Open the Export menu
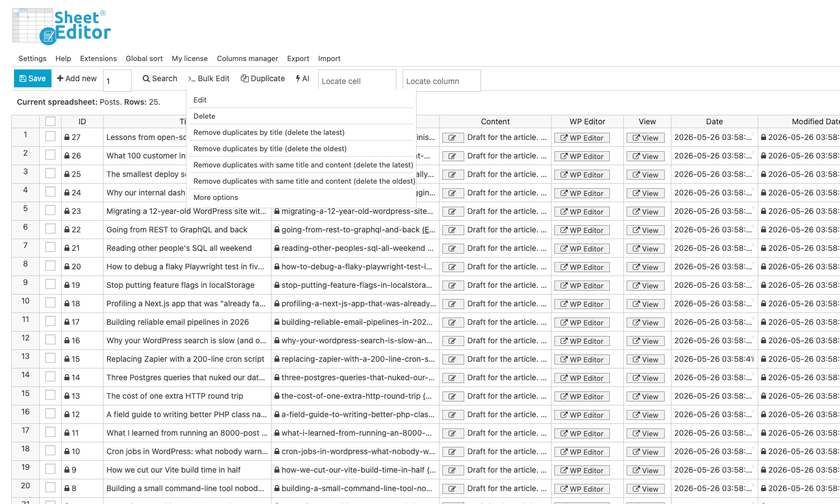 click(x=298, y=58)
